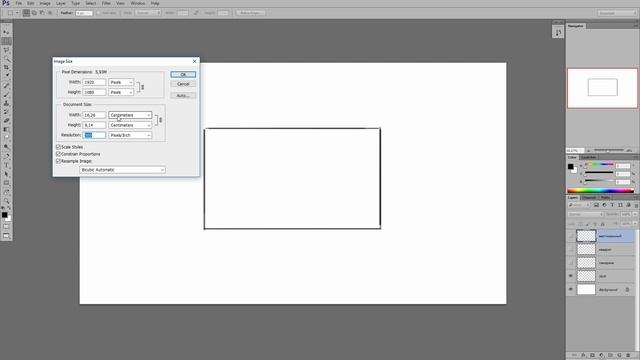Select the Zoom tool
Viewport: 640px width, 360px height.
6,201
